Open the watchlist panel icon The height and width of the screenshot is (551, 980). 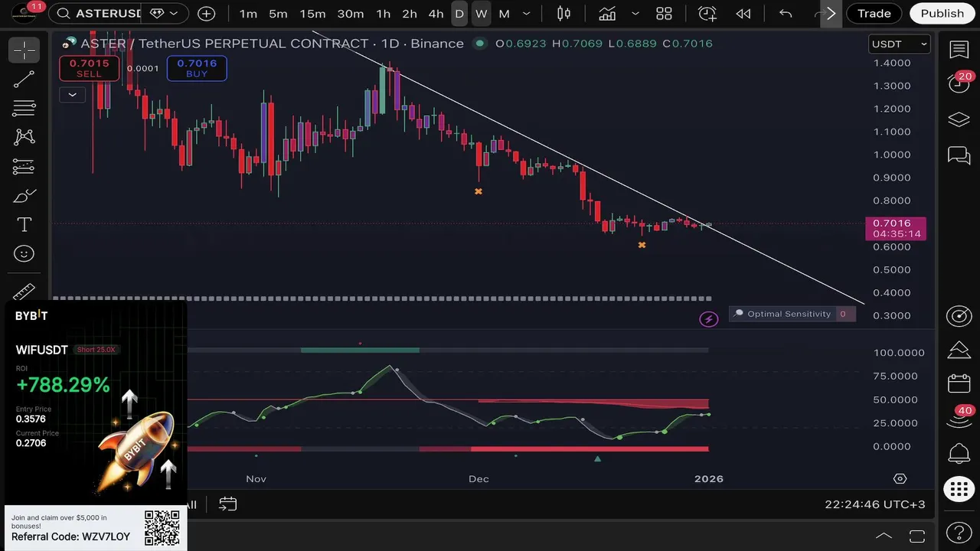click(x=959, y=50)
